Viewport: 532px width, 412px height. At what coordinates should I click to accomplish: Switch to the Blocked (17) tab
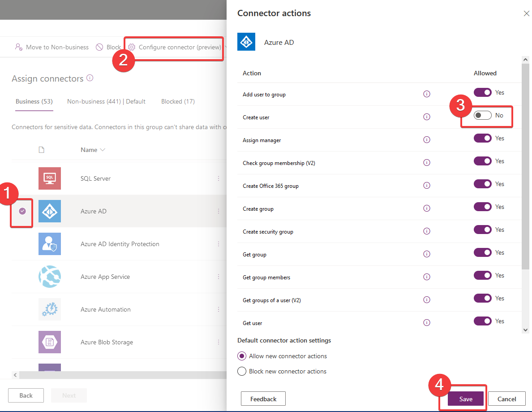178,101
